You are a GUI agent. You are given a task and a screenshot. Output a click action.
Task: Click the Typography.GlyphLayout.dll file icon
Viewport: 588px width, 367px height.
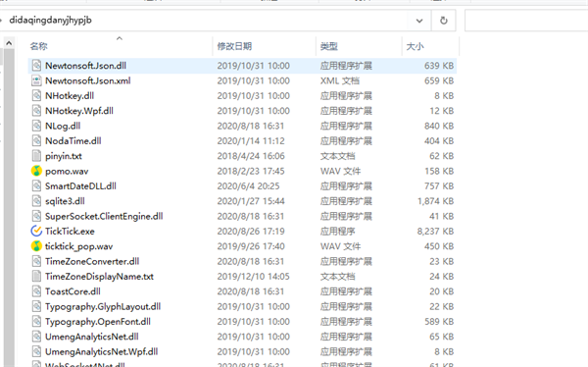pyautogui.click(x=36, y=306)
